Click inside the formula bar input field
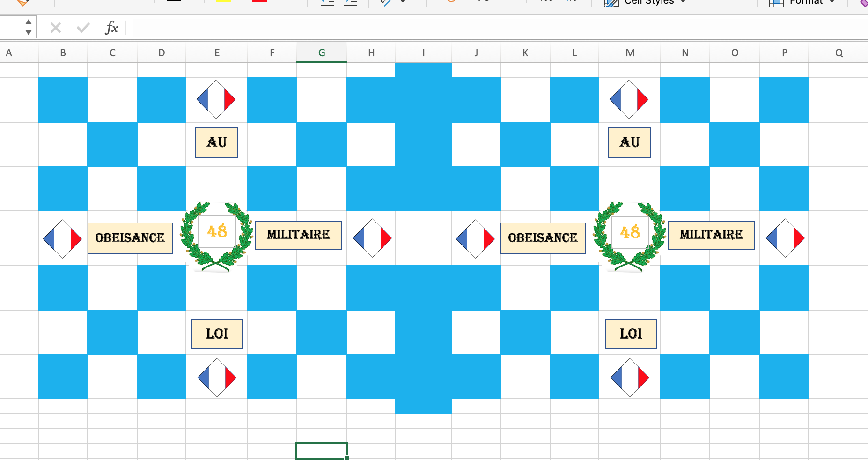868x460 pixels. tap(497, 28)
